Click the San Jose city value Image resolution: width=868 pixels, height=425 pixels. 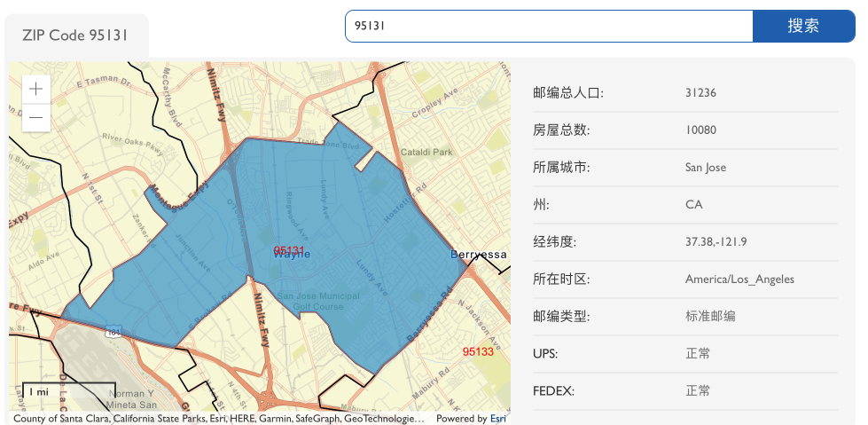click(705, 168)
